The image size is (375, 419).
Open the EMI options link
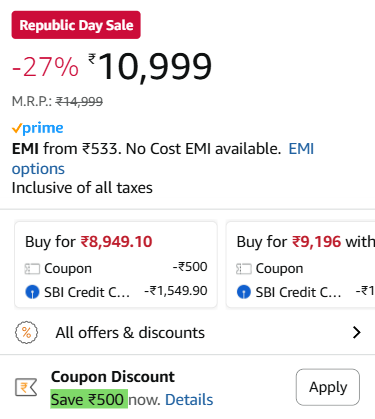point(163,159)
